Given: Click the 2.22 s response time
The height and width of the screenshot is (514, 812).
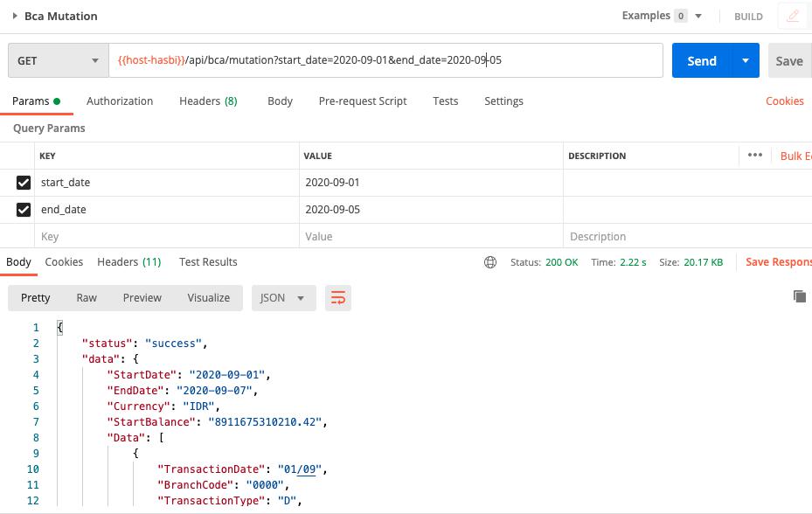Looking at the screenshot, I should [633, 262].
